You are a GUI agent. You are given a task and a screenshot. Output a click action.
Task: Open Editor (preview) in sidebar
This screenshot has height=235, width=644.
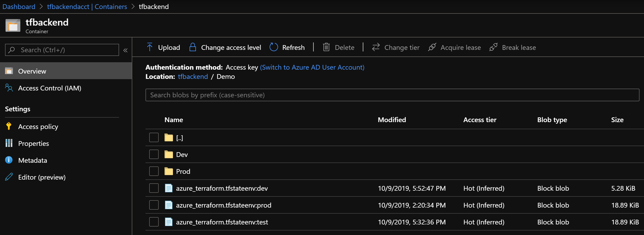point(42,177)
